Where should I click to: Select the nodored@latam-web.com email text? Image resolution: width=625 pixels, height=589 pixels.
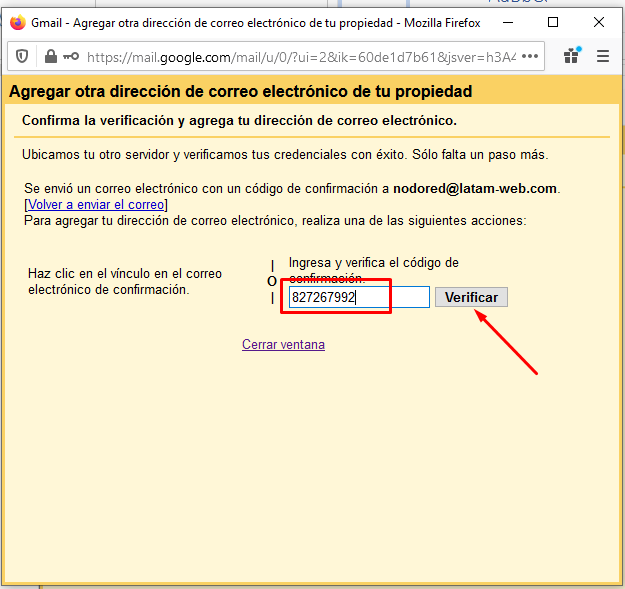point(475,188)
